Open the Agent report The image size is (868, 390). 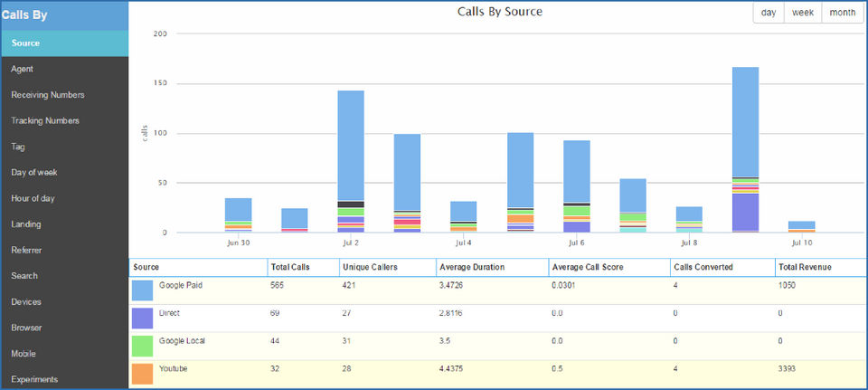(x=65, y=70)
